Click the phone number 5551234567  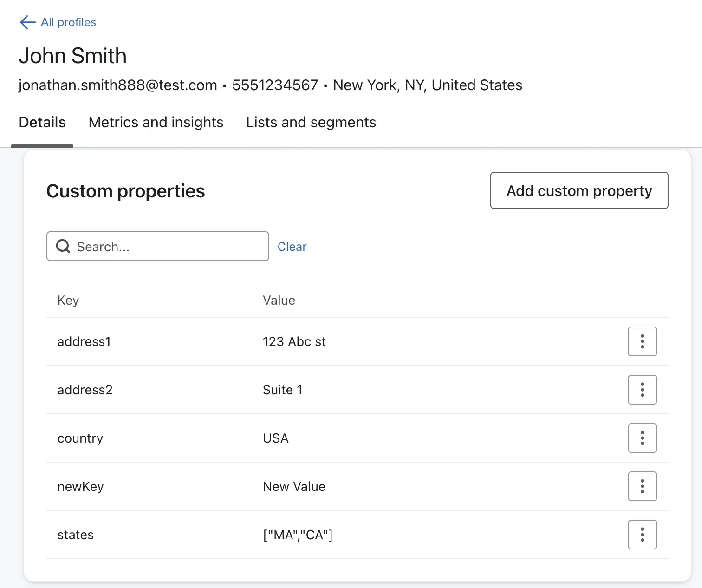pos(275,85)
